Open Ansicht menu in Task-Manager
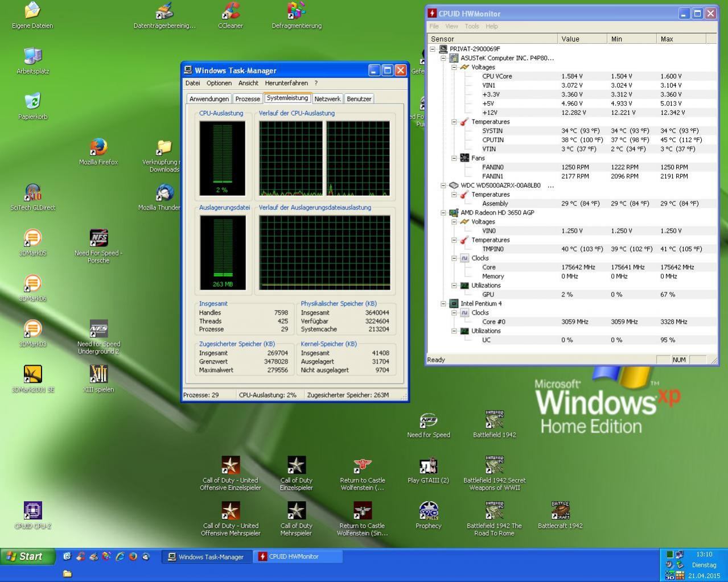Viewport: 728px width, 582px height. tap(248, 83)
